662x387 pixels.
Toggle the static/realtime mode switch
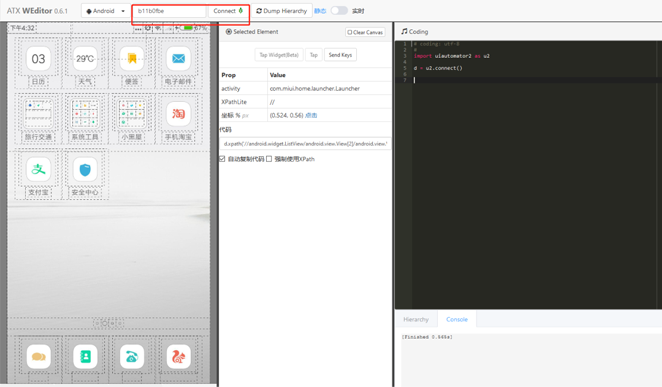[x=339, y=11]
